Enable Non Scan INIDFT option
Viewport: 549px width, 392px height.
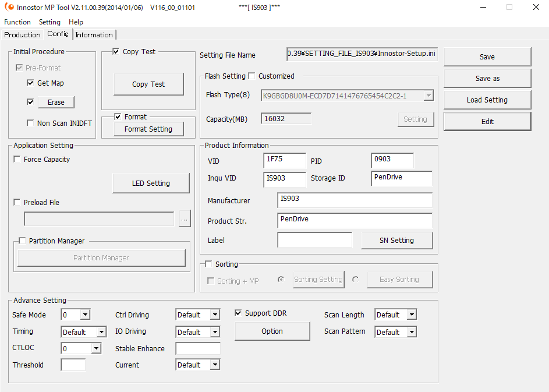tap(30, 123)
